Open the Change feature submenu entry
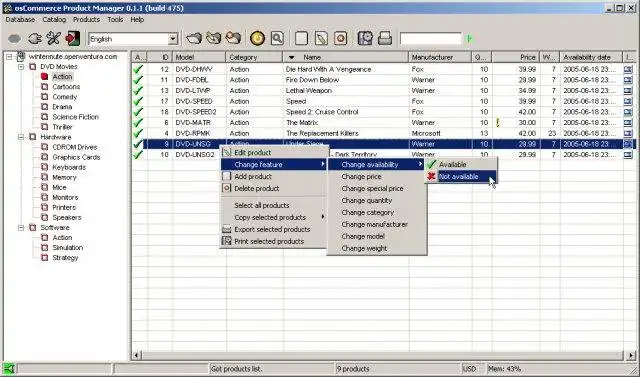The width and height of the screenshot is (640, 377). (274, 164)
